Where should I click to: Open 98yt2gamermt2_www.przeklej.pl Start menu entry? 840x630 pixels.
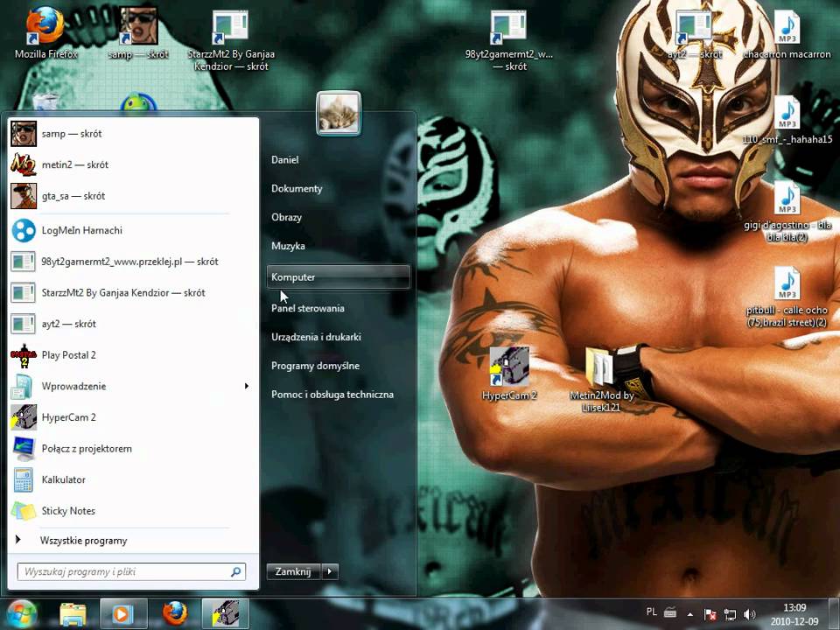tap(133, 262)
